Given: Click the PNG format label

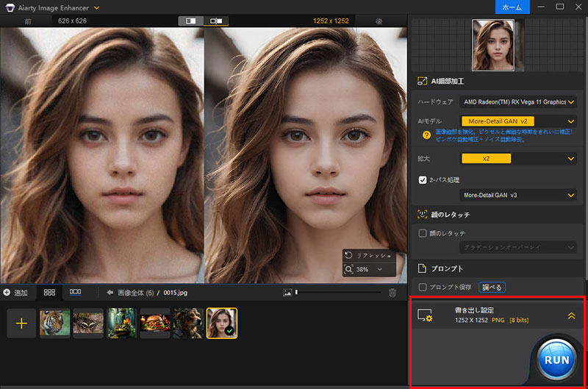Looking at the screenshot, I should point(498,320).
